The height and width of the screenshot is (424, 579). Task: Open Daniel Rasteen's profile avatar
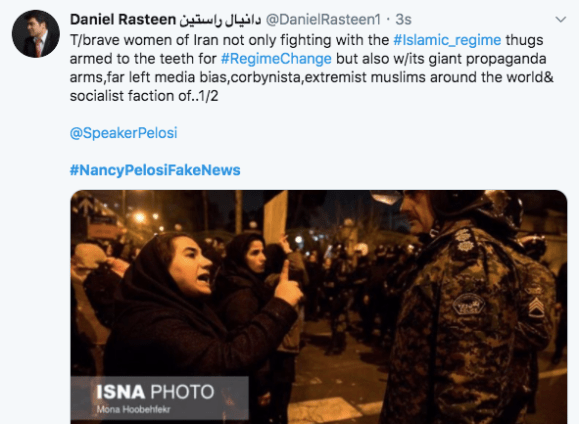point(36,34)
